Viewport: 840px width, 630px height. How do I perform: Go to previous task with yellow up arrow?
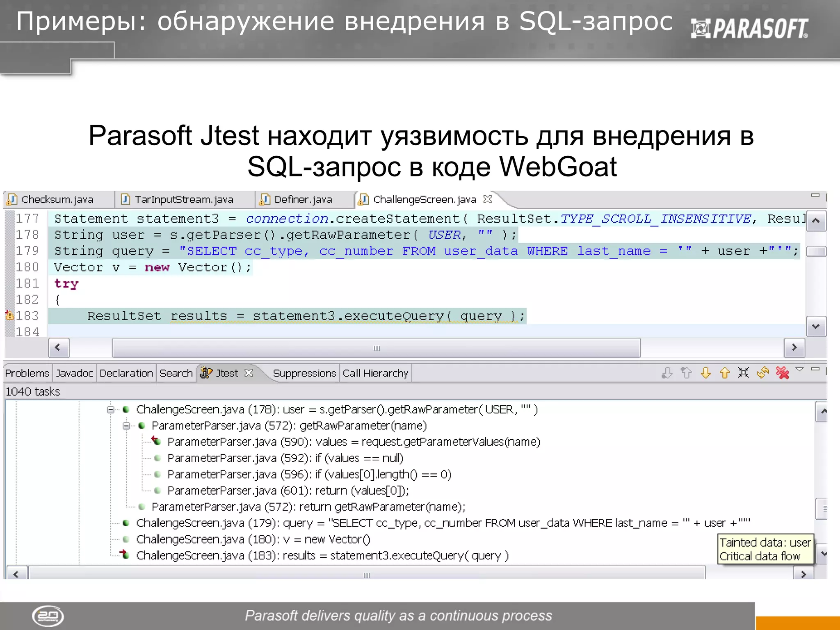[725, 373]
